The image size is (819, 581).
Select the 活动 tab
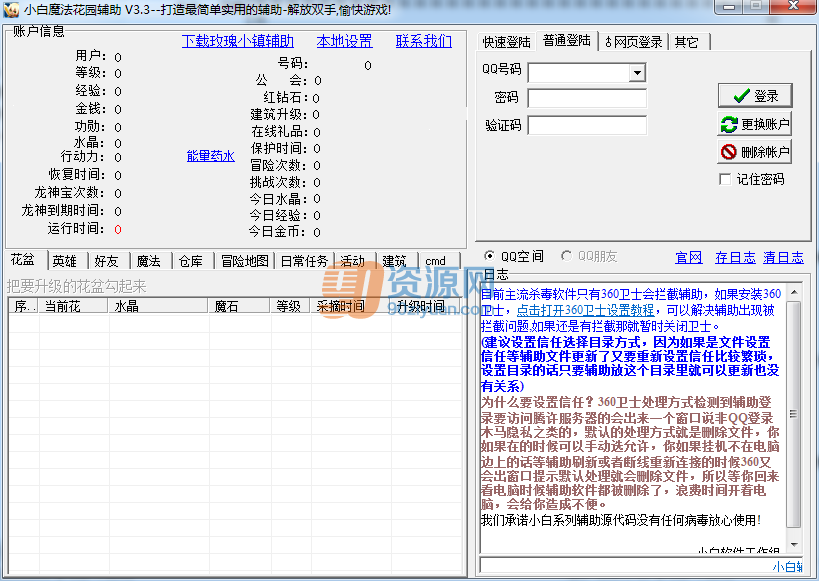coord(353,261)
